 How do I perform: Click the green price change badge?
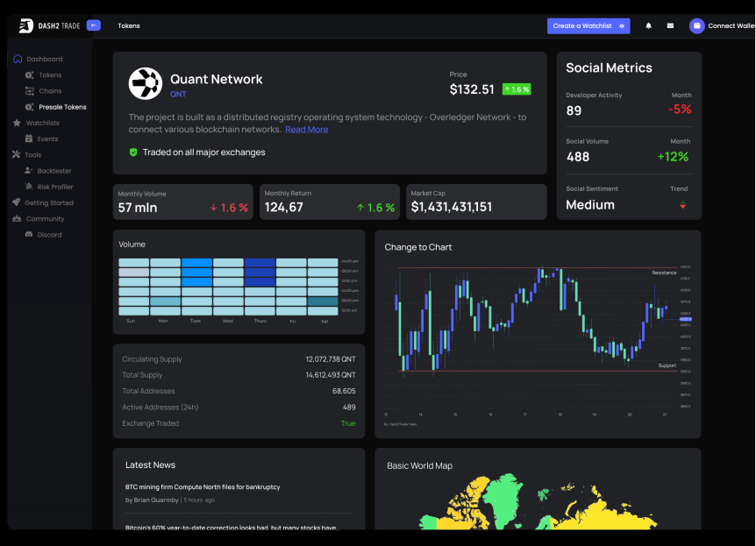[x=517, y=89]
